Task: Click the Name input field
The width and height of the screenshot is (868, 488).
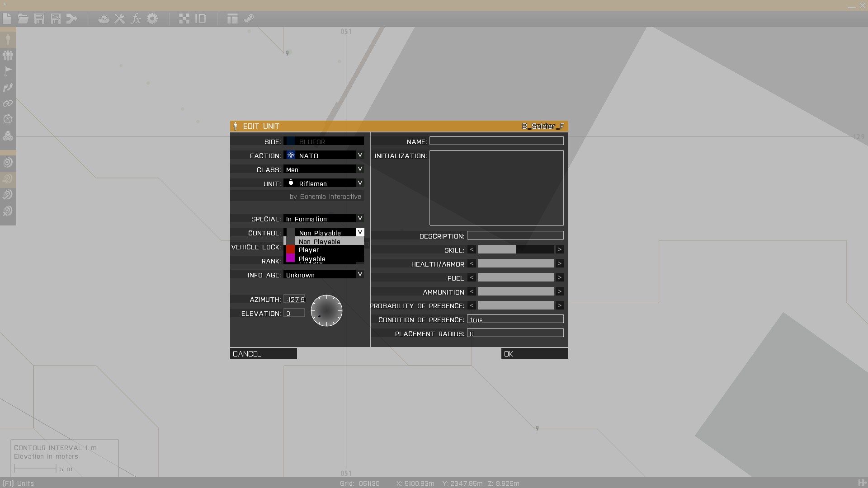Action: pos(496,141)
